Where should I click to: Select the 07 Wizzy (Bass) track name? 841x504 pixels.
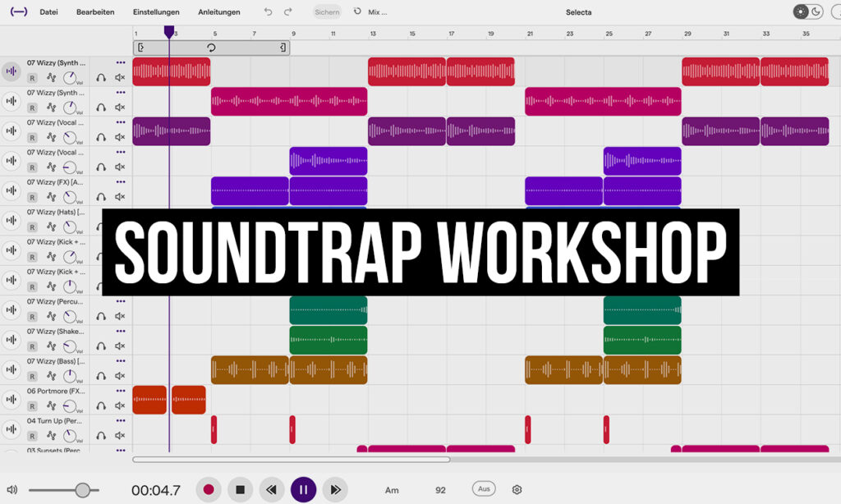(56, 361)
